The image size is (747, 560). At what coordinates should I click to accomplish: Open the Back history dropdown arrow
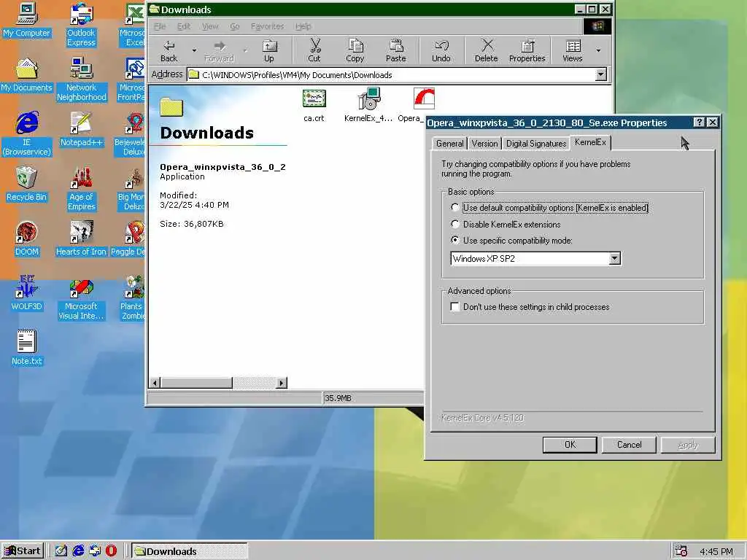coord(194,50)
